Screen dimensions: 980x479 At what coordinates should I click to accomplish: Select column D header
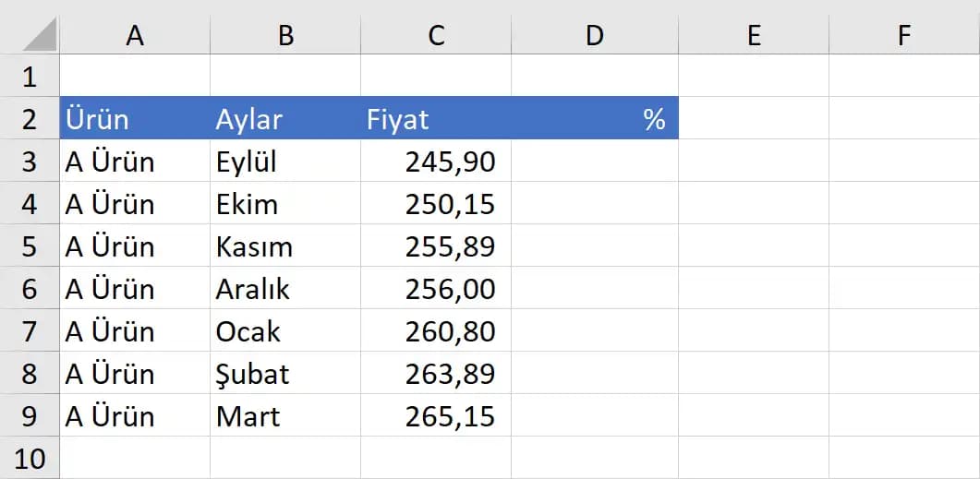594,35
